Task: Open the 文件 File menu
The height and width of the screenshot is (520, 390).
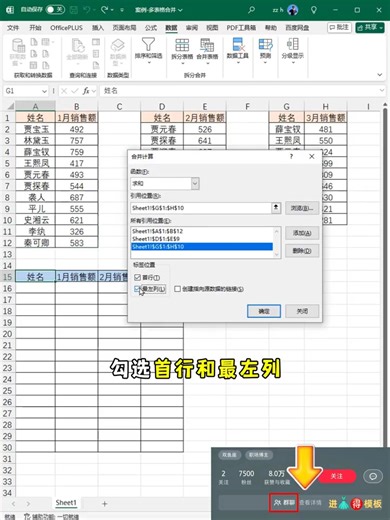Action: click(13, 28)
